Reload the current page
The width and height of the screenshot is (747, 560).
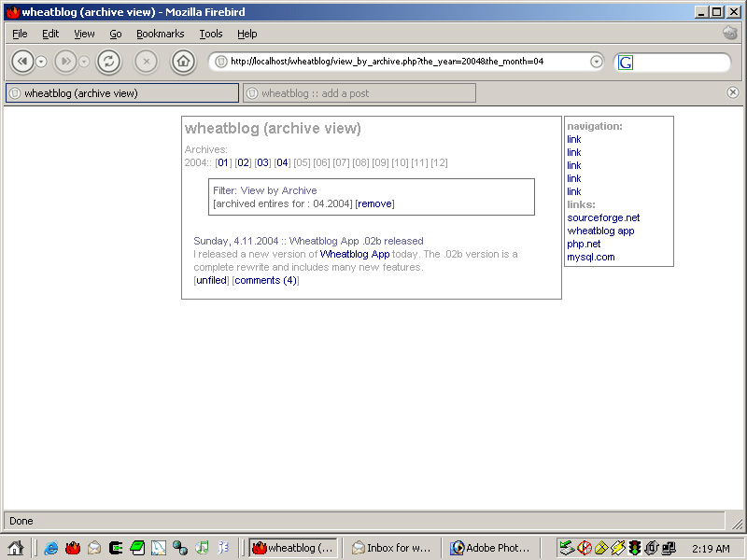click(109, 62)
